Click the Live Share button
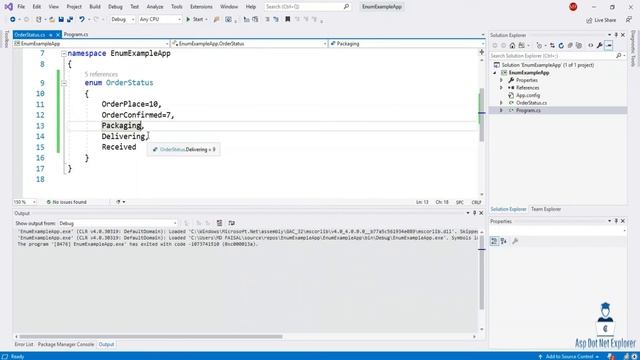This screenshot has width=640, height=360. [601, 20]
